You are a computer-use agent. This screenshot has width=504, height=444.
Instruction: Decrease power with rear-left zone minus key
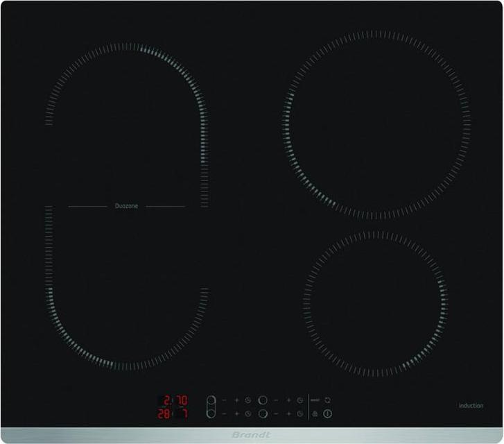(225, 400)
